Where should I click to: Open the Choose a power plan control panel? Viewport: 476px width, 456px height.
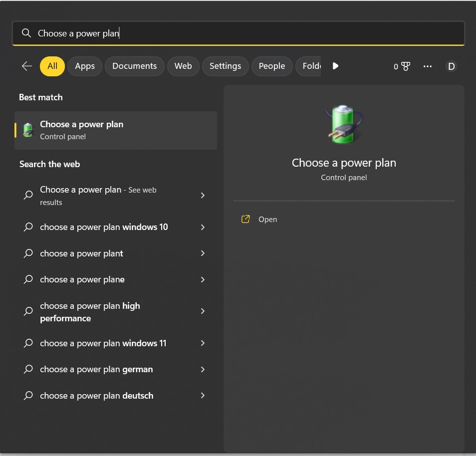pyautogui.click(x=268, y=219)
